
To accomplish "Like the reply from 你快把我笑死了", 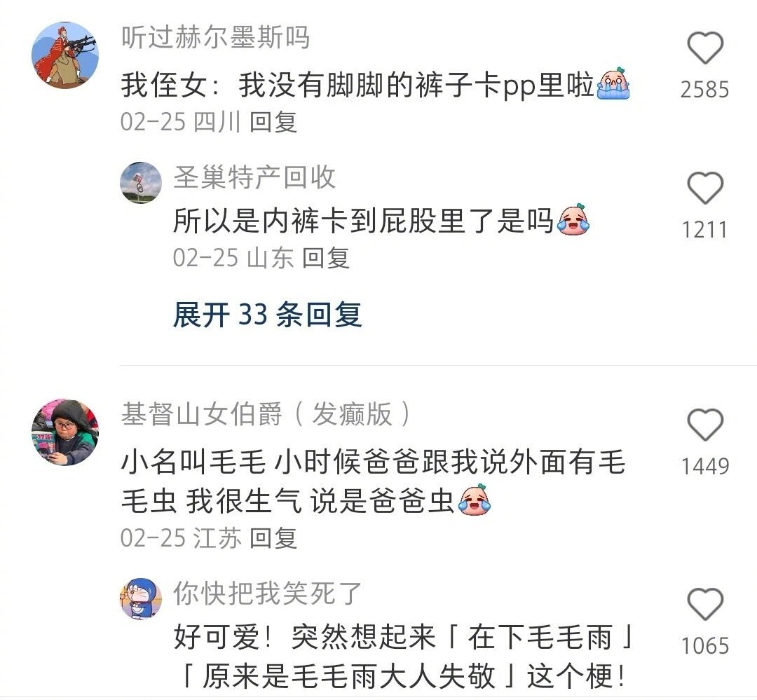I will (x=705, y=604).
